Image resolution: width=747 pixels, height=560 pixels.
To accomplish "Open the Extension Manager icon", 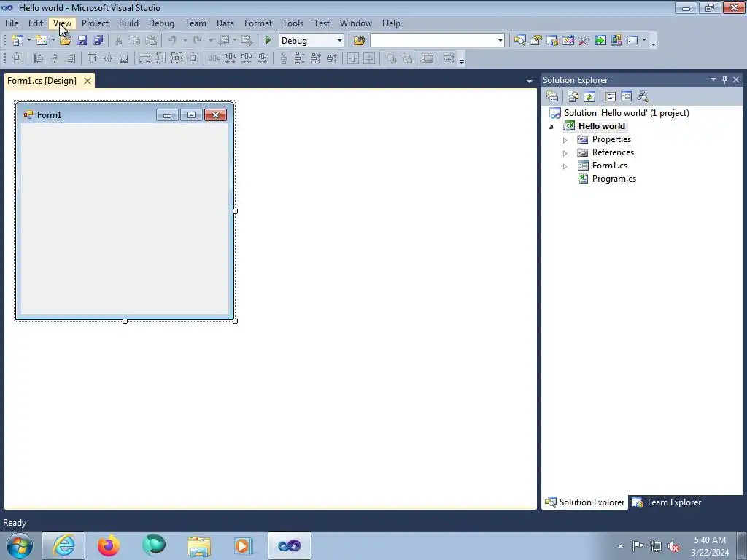I will tap(616, 41).
